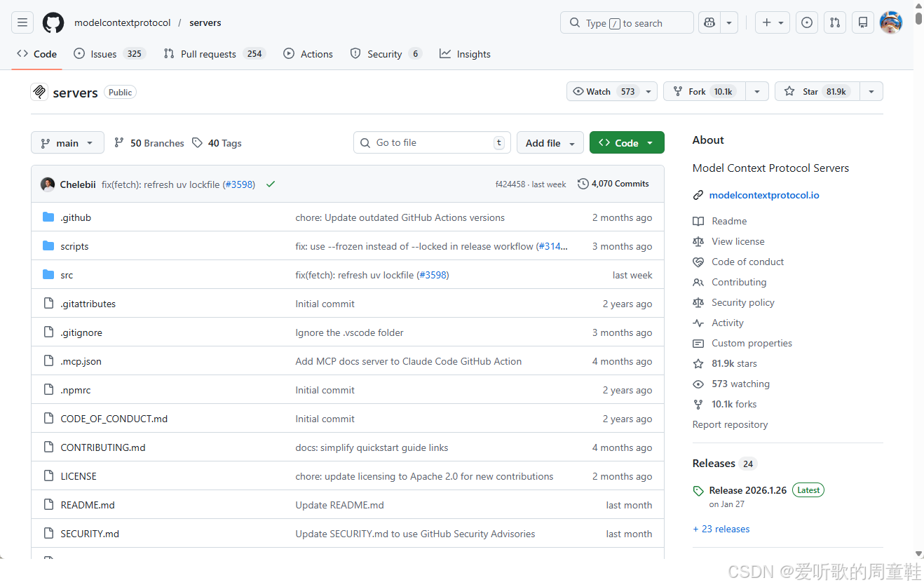Click the Code of conduct heart icon
Image resolution: width=924 pixels, height=587 pixels.
698,262
